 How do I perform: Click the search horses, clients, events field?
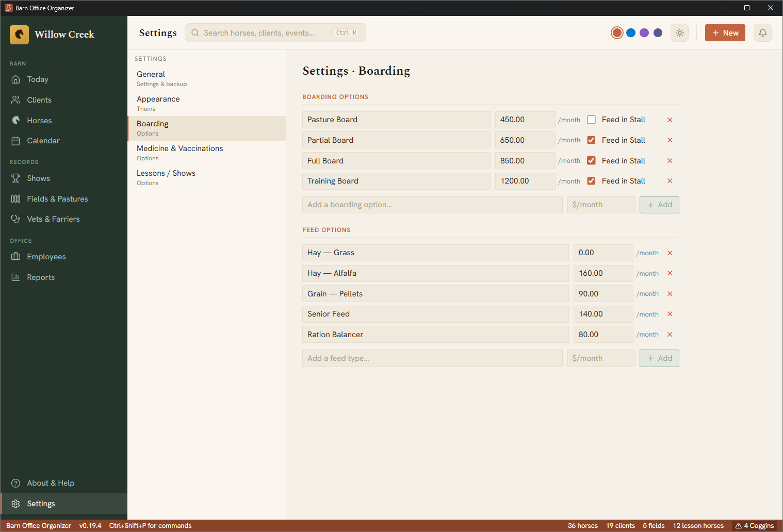pos(275,33)
